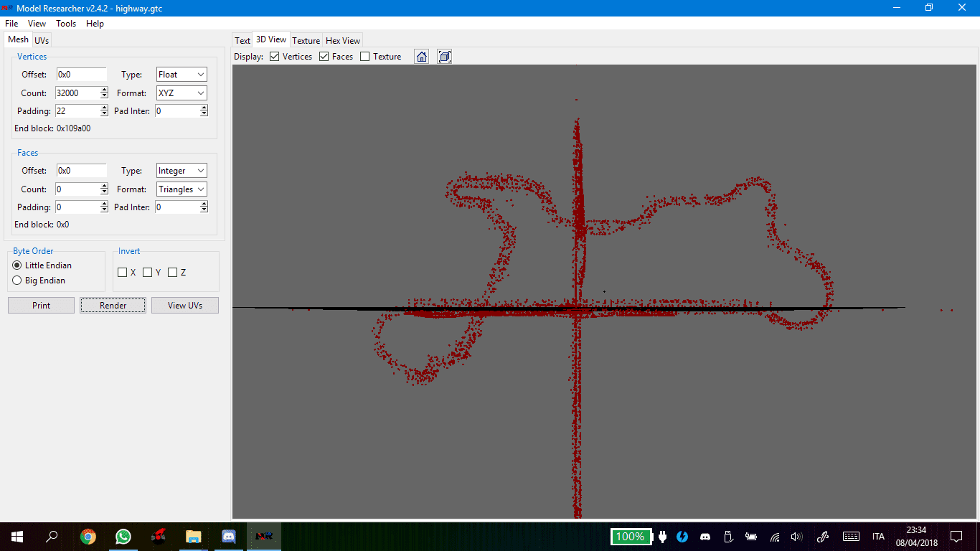Click the Faces Offset field
This screenshot has height=551, width=980.
81,171
